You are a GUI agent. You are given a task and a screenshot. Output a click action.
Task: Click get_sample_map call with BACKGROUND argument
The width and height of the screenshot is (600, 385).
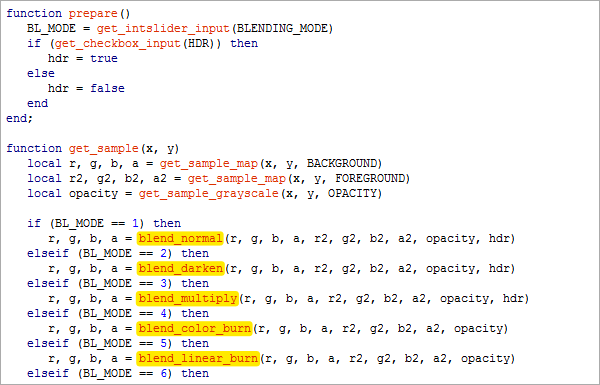(209, 163)
